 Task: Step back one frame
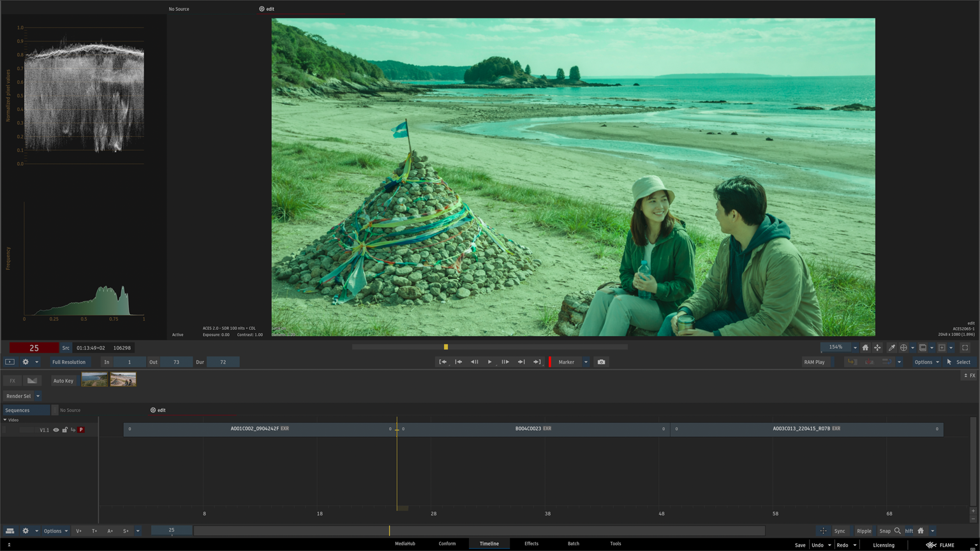tap(474, 362)
